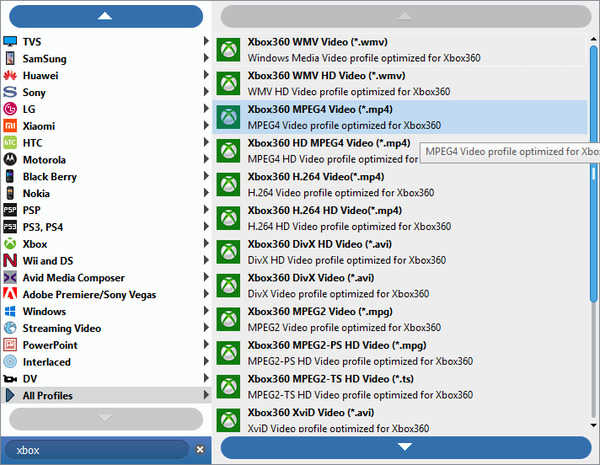Select Xbox360 H.264 HD Video(*.mp4)
This screenshot has width=600, height=465.
pyautogui.click(x=400, y=218)
